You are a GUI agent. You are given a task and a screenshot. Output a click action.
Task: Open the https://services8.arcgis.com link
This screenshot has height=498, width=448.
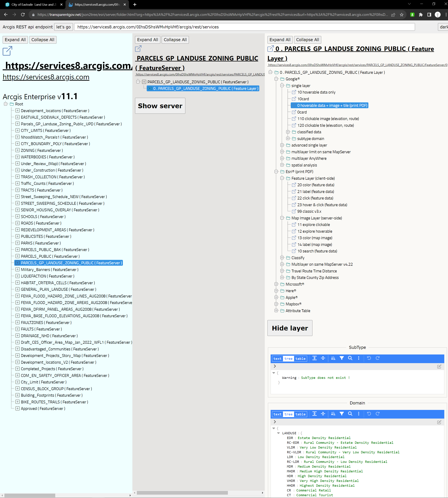pos(46,77)
